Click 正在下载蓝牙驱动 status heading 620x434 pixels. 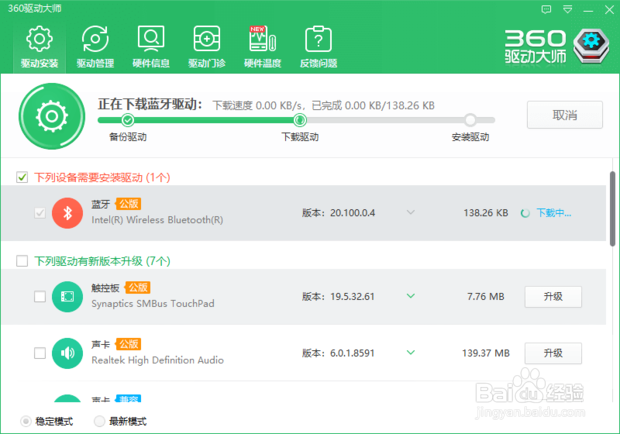150,104
